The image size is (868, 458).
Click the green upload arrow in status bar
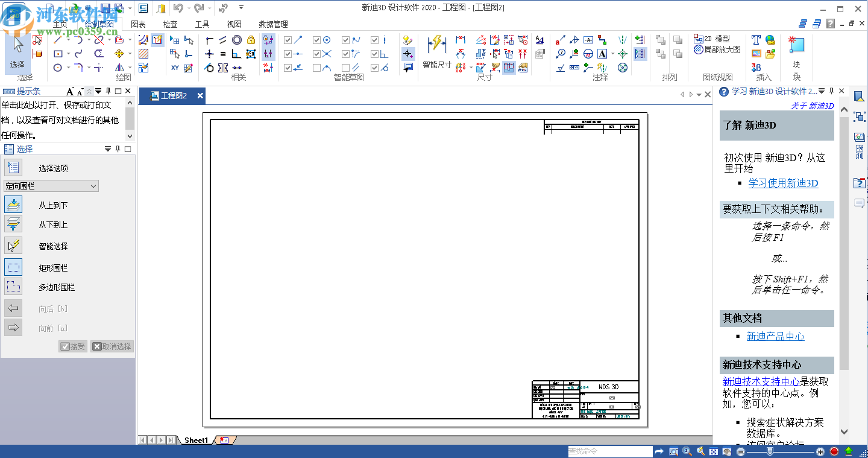849,451
